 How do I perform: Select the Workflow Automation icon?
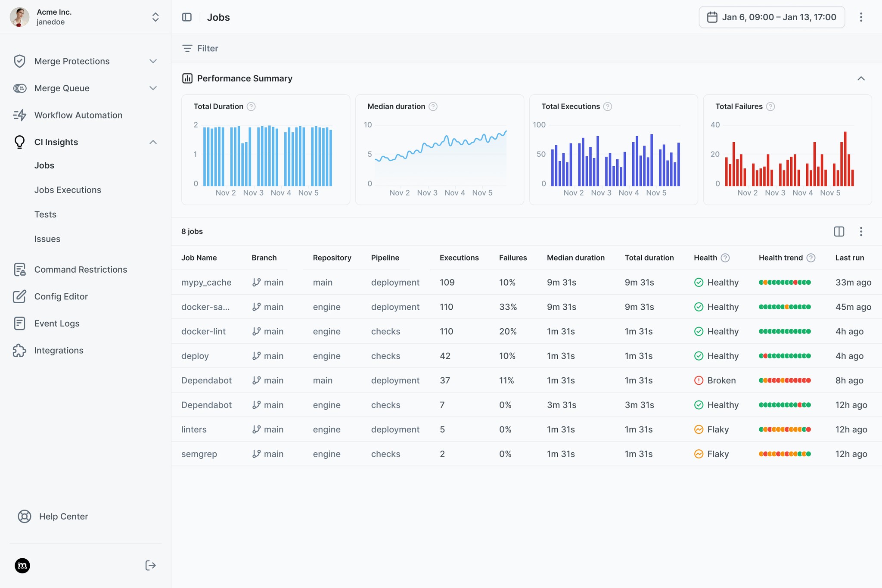click(x=20, y=115)
